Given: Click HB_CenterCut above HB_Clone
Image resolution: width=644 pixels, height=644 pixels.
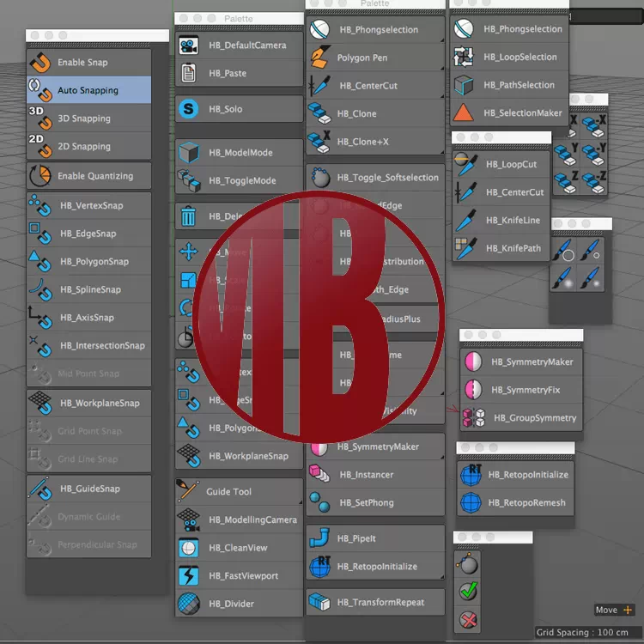Looking at the screenshot, I should click(x=375, y=85).
